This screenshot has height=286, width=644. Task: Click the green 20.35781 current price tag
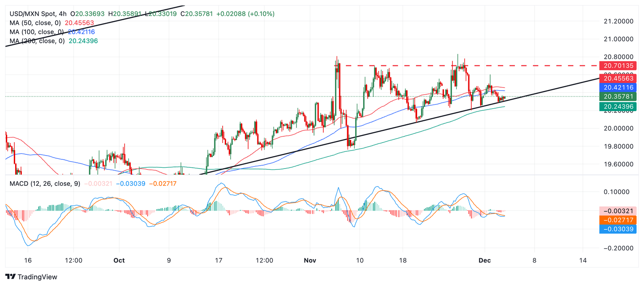(618, 96)
